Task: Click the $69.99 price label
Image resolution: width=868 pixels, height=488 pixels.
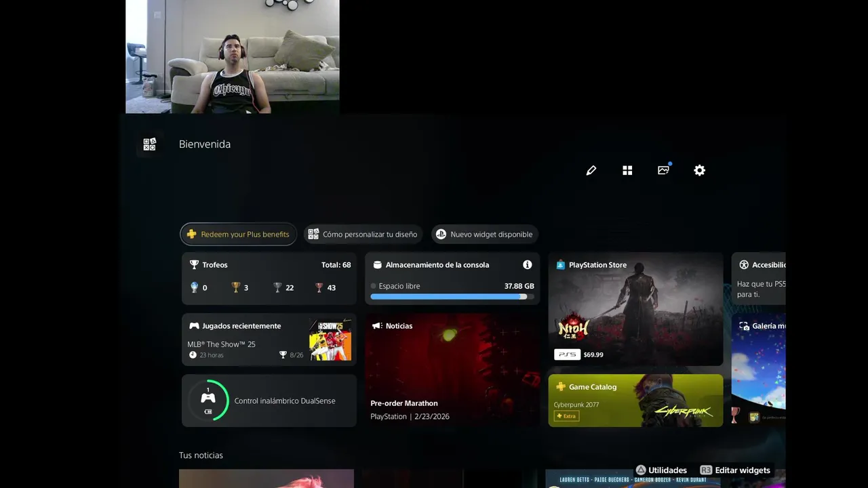Action: coord(593,354)
